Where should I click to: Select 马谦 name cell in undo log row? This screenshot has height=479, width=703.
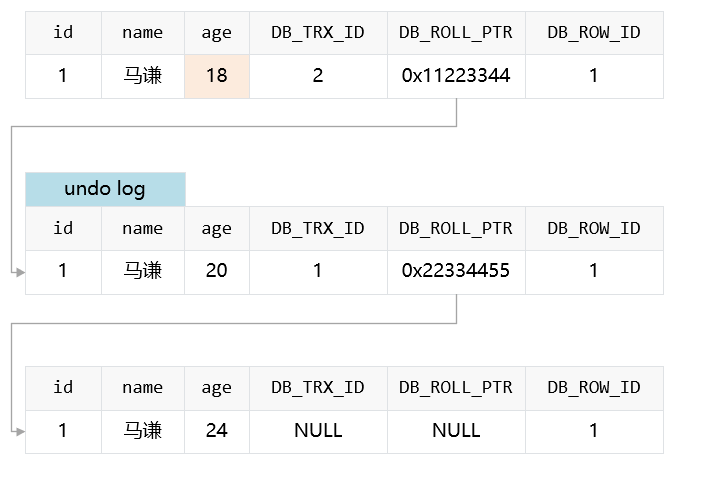pyautogui.click(x=143, y=272)
